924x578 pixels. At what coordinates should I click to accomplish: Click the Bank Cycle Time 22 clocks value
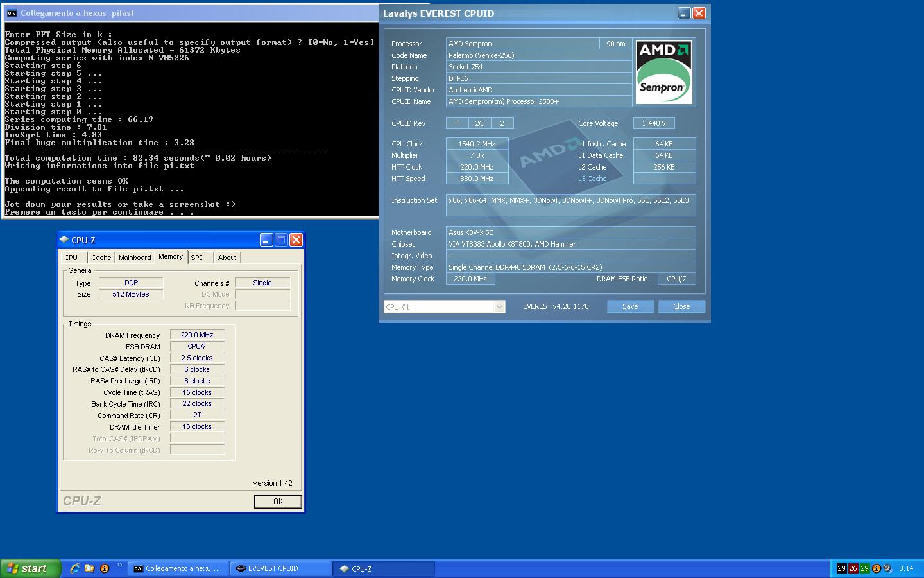[197, 403]
